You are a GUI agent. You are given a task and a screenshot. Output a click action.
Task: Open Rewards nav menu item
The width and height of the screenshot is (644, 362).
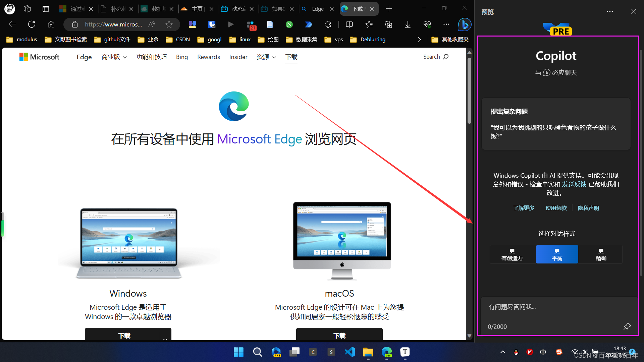click(209, 57)
